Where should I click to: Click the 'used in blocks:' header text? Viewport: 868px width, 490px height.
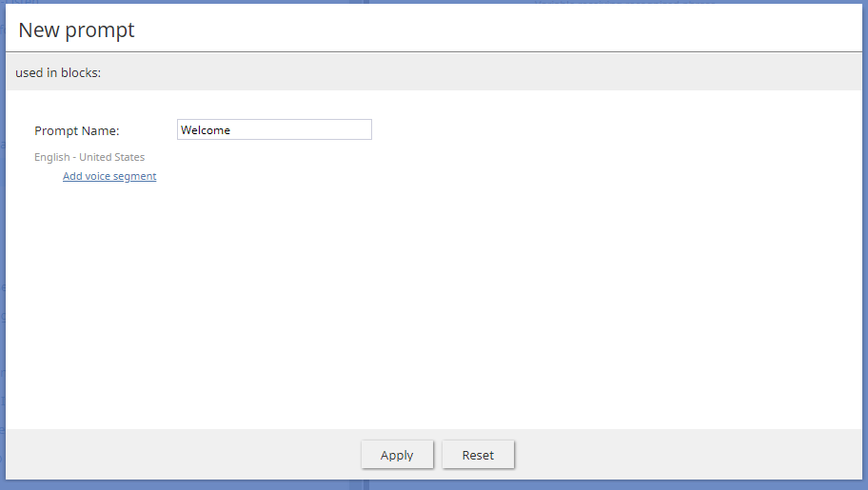(58, 72)
